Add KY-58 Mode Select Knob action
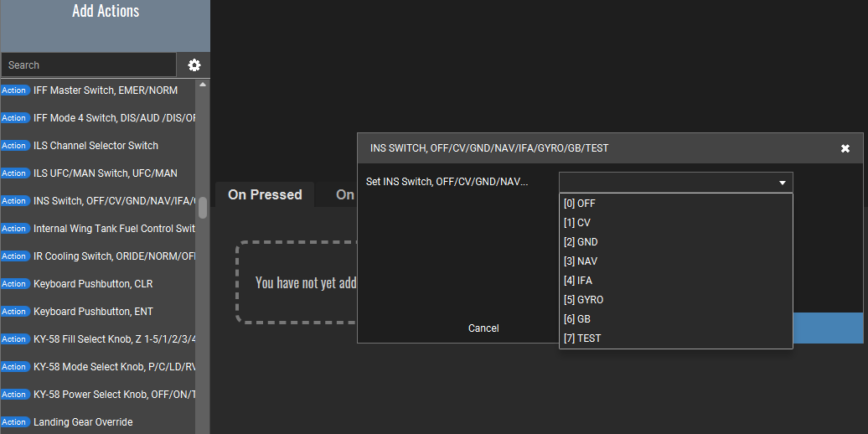The width and height of the screenshot is (868, 434). (x=114, y=367)
